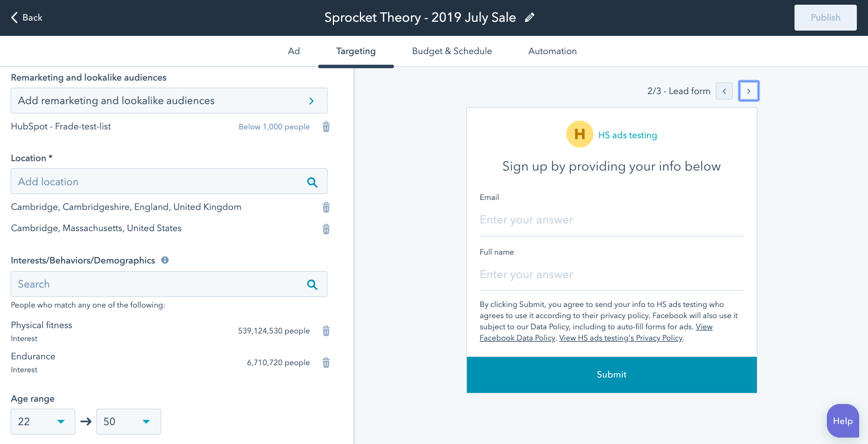The width and height of the screenshot is (868, 444).
Task: Open the Automation tab
Action: (x=552, y=51)
